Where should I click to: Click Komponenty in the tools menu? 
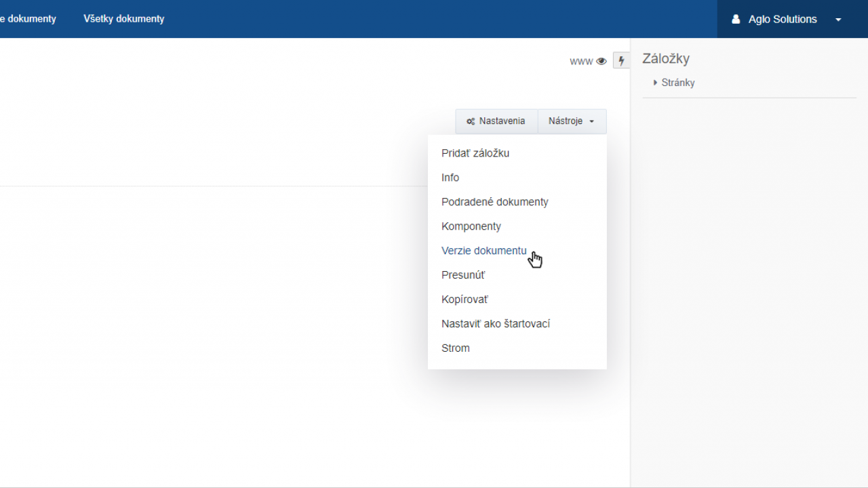point(471,226)
